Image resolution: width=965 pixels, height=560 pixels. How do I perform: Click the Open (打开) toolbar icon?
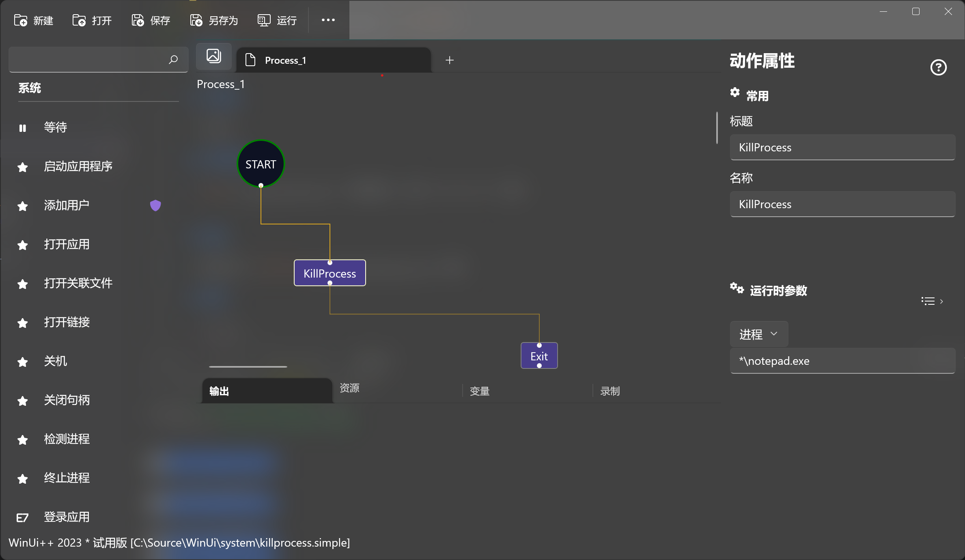click(x=79, y=20)
